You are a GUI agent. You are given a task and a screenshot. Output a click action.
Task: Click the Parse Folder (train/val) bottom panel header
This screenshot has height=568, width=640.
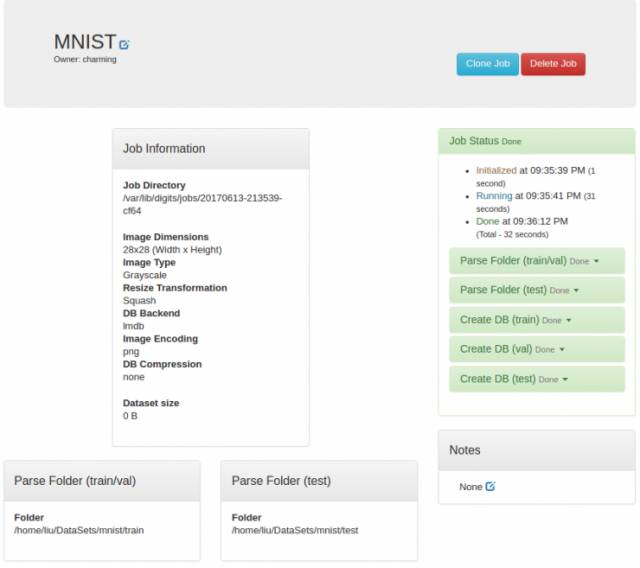[x=102, y=481]
